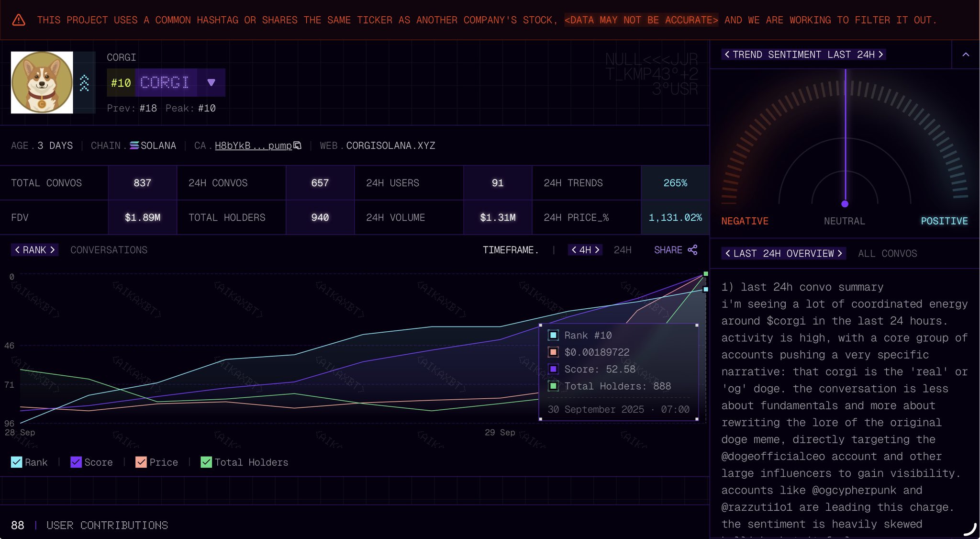Open the CORGI token dropdown arrow
980x539 pixels.
(x=211, y=83)
